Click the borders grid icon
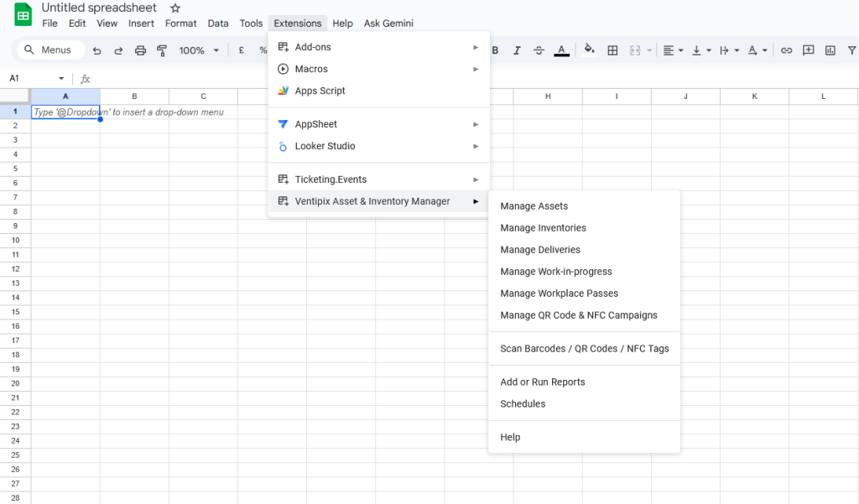Viewport: 859px width, 504px height. [612, 50]
